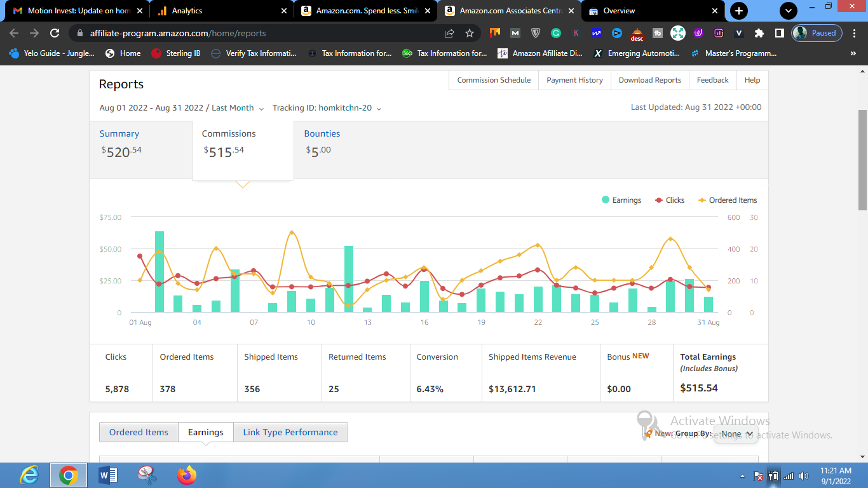This screenshot has width=868, height=488.
Task: Open the teal fullscreen-arrows extension
Action: (678, 33)
